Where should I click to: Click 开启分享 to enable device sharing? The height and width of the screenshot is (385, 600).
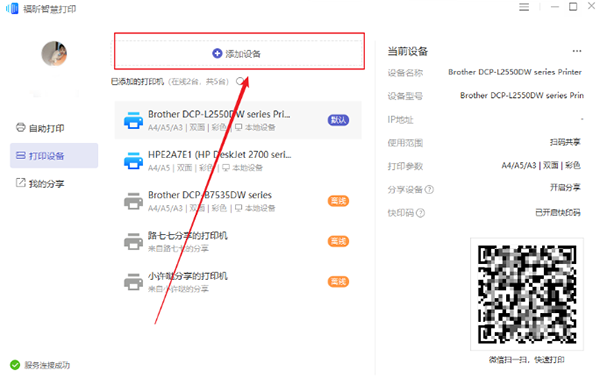tap(565, 188)
